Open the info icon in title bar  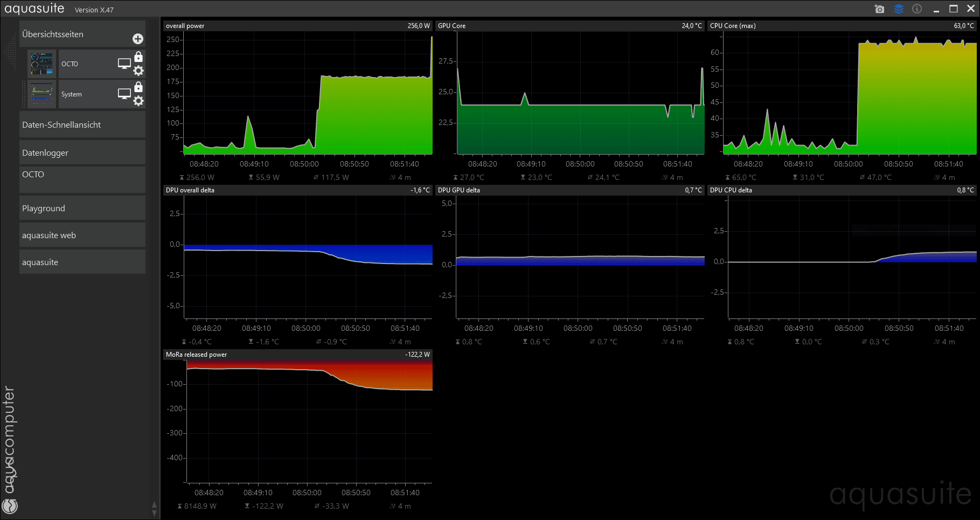(917, 9)
